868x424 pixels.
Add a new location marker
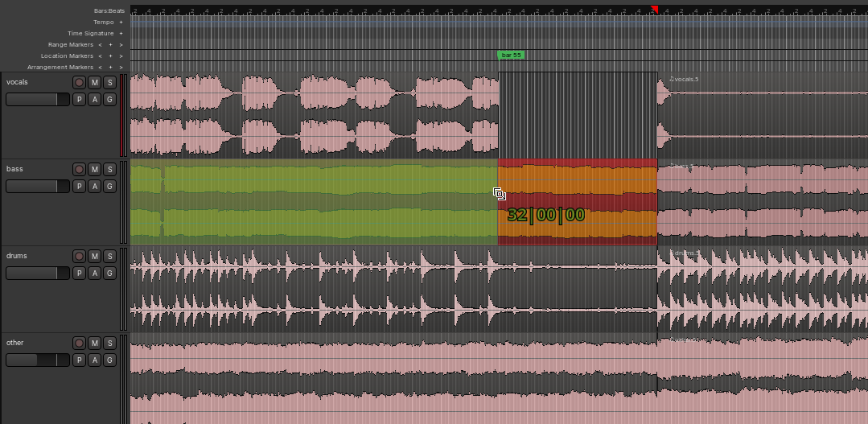click(x=110, y=56)
